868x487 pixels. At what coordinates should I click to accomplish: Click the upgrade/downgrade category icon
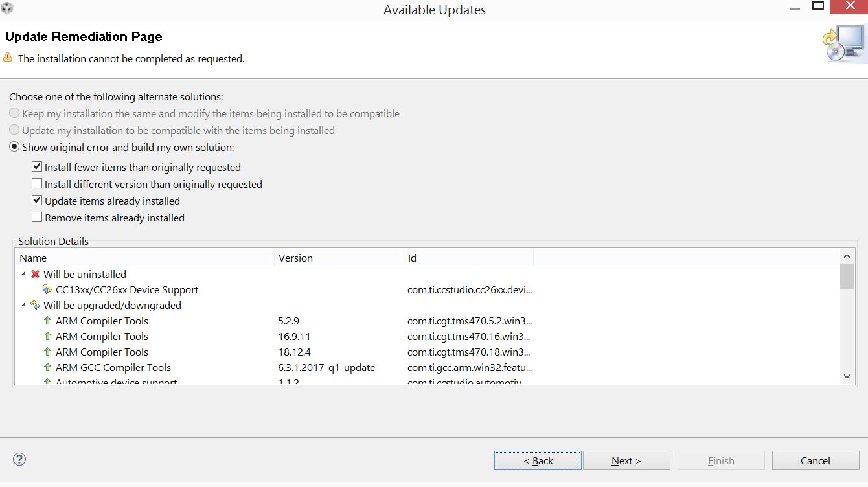(35, 306)
